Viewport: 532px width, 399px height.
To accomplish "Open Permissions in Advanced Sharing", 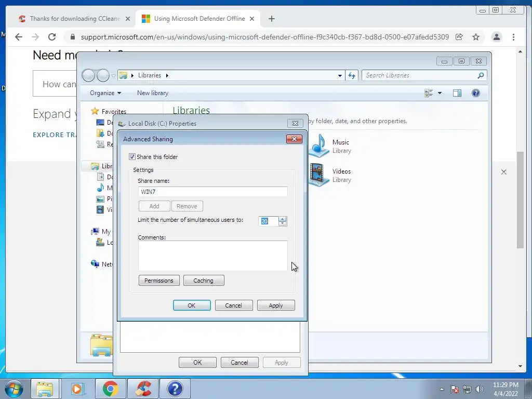I will pos(159,281).
